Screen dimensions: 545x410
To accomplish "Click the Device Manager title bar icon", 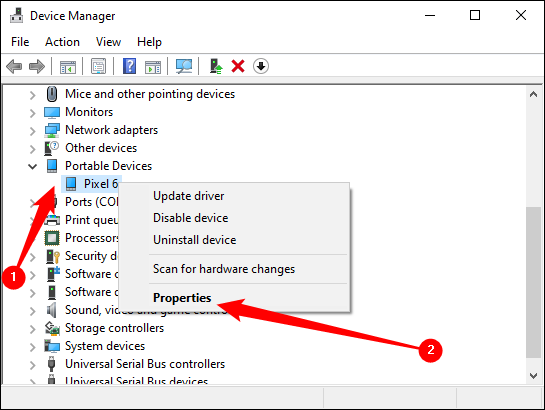I will [16, 16].
